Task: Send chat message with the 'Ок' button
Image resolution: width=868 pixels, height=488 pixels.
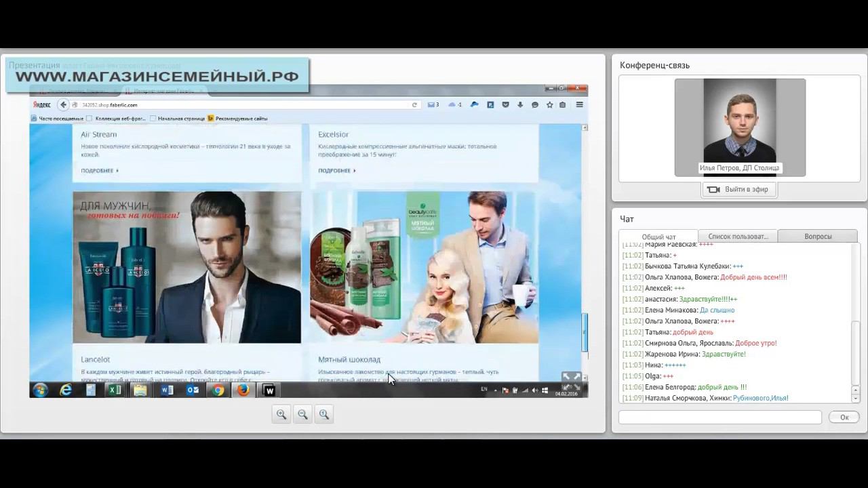Action: (x=844, y=418)
